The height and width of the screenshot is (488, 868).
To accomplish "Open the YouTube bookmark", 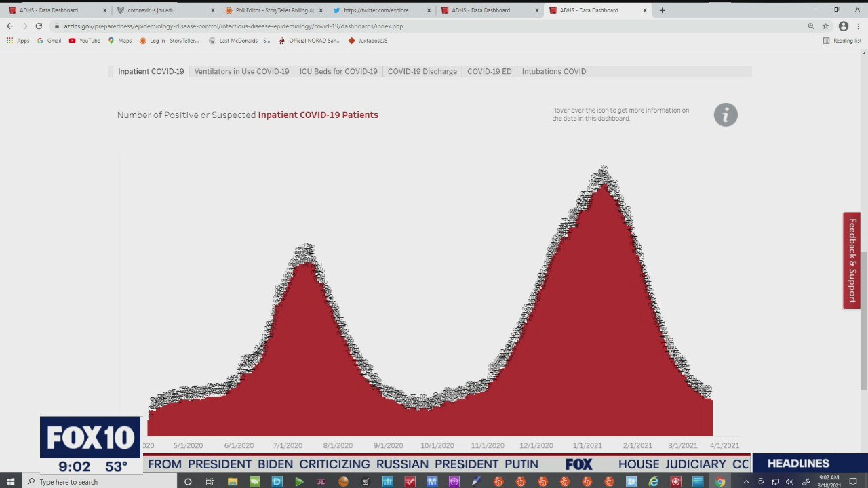I will click(84, 41).
